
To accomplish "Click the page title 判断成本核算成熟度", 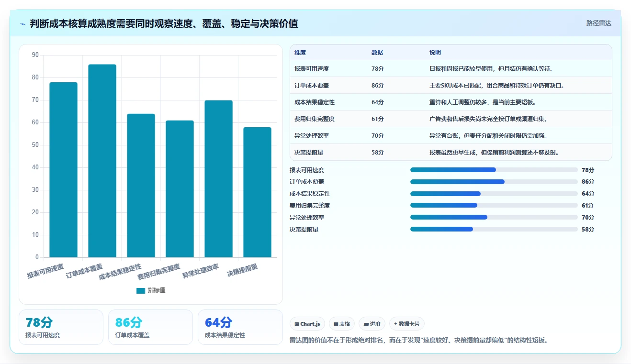I will coord(164,24).
